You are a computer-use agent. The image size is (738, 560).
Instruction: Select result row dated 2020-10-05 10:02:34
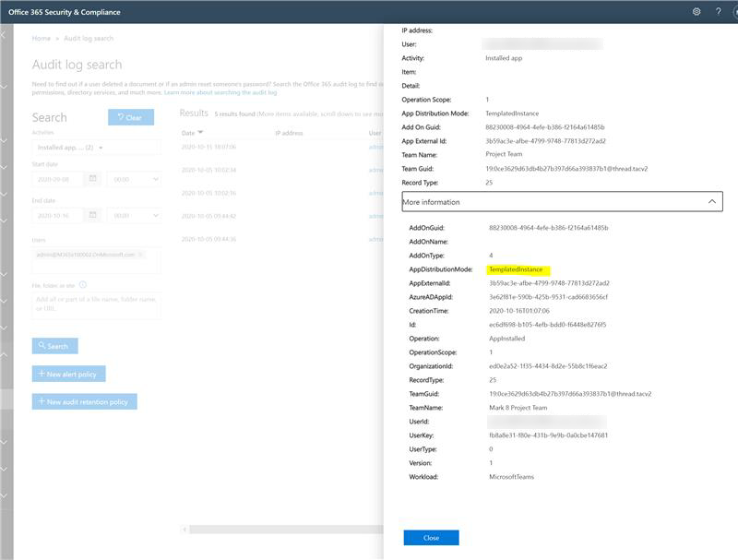tap(281, 170)
